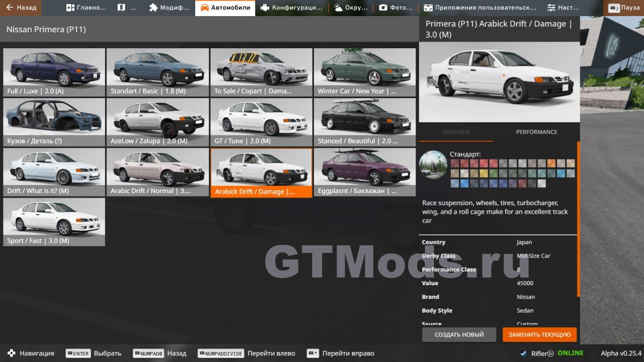Pick the yellow paint swatch
The image size is (644, 362).
pyautogui.click(x=484, y=173)
